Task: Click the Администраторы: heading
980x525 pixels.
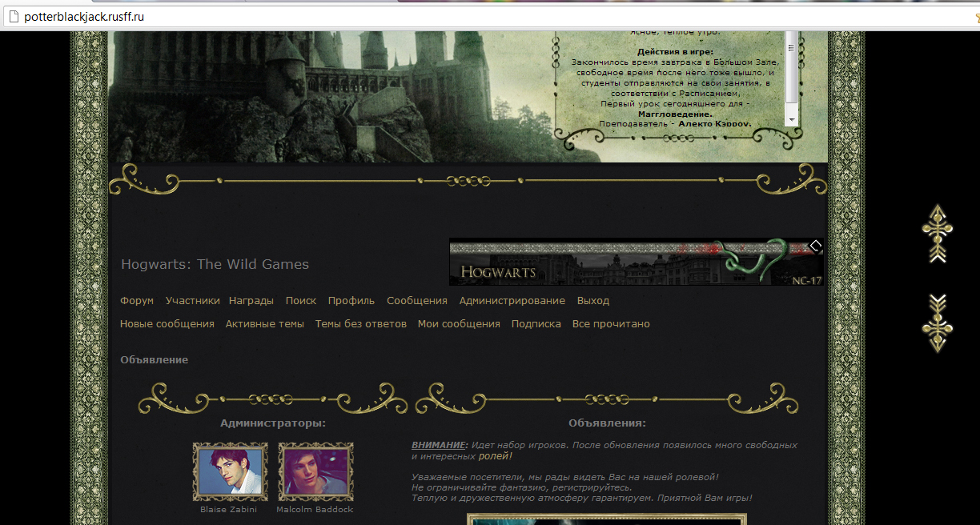Action: (273, 423)
